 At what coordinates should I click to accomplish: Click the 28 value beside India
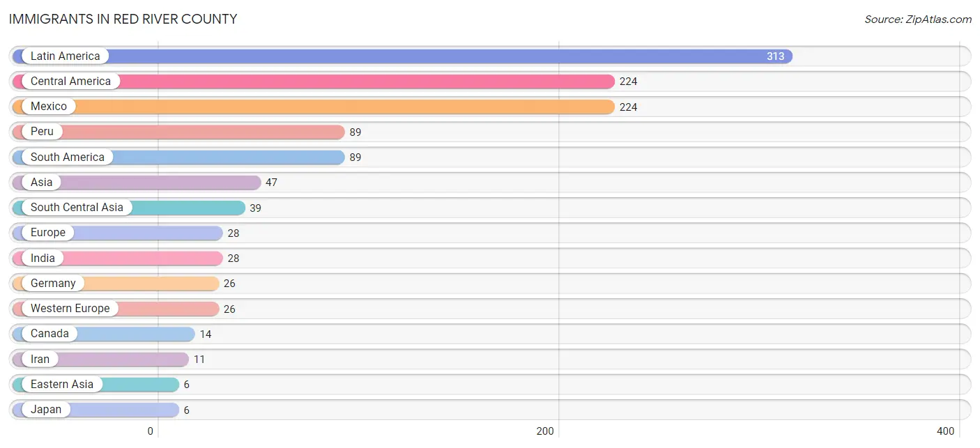[x=233, y=258]
